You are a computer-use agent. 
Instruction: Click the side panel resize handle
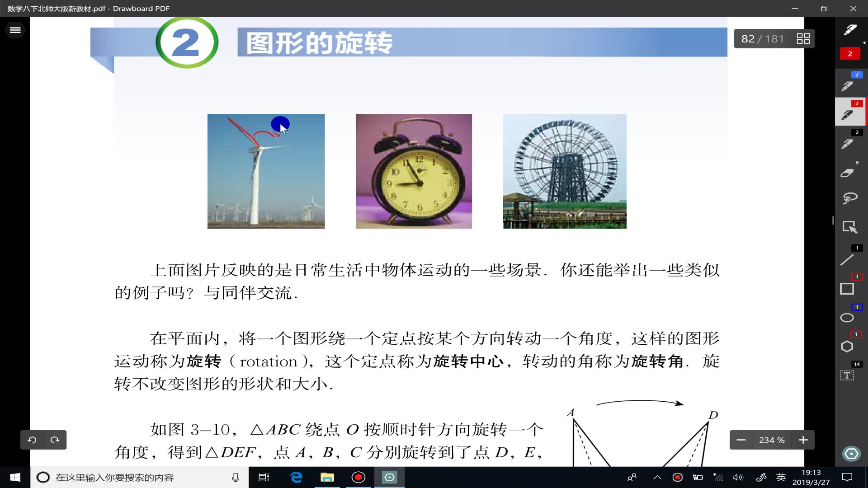tap(833, 221)
